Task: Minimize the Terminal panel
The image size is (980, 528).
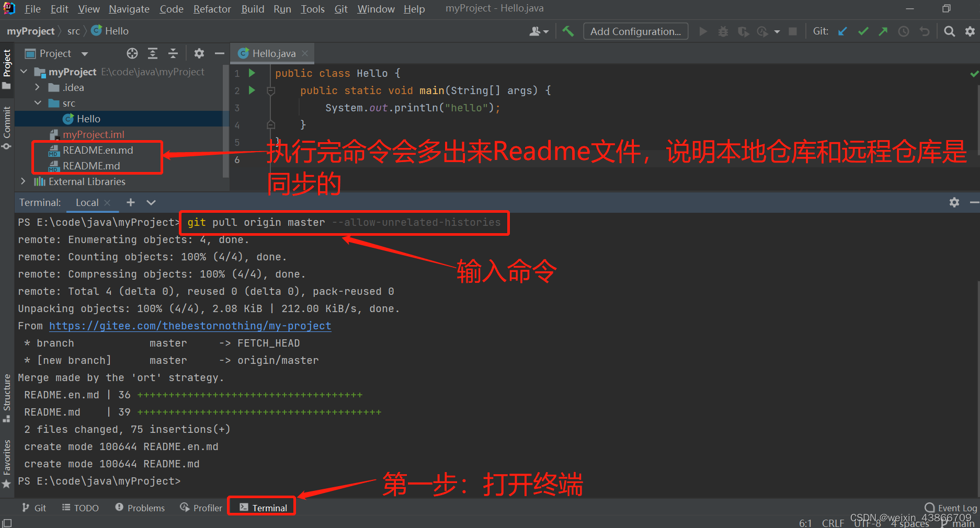Action: pyautogui.click(x=974, y=202)
